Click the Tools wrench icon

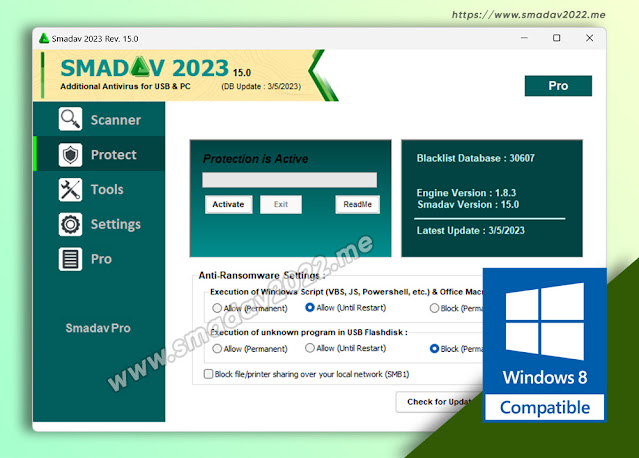pos(70,189)
